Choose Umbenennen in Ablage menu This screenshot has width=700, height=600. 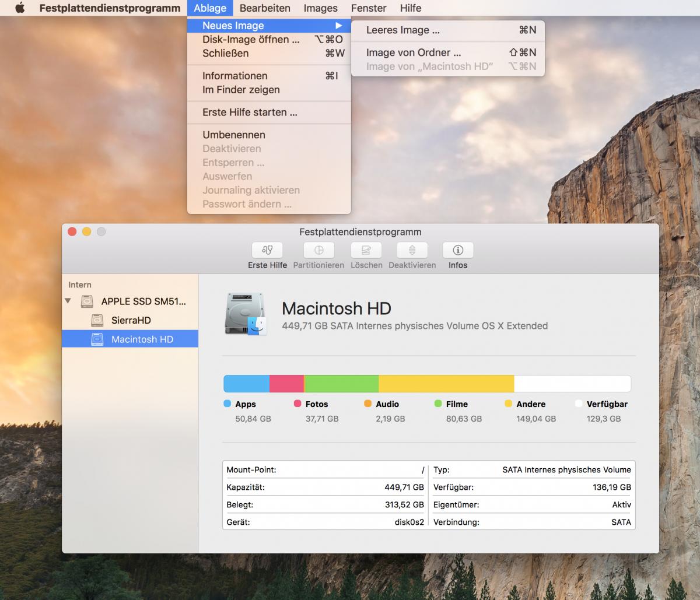click(269, 135)
